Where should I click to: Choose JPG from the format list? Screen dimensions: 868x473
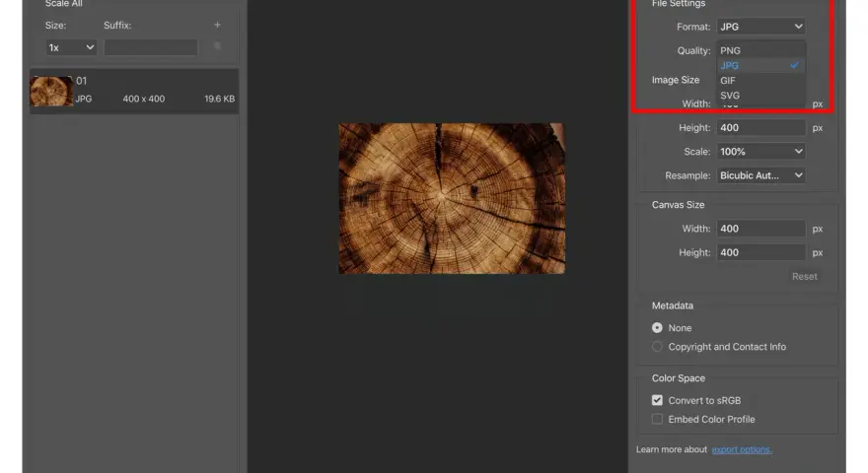761,65
